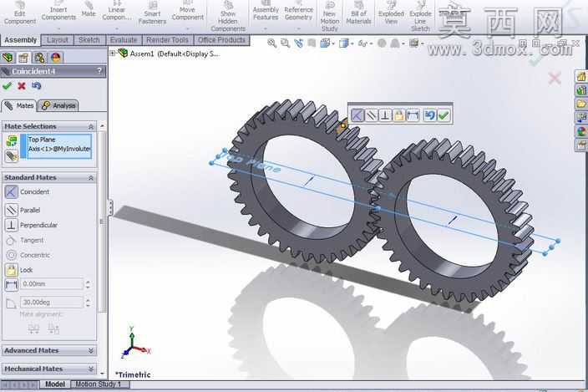Screen dimensions: 588x392
Task: Click the distance value field showing 0.00mm
Action: [52, 284]
